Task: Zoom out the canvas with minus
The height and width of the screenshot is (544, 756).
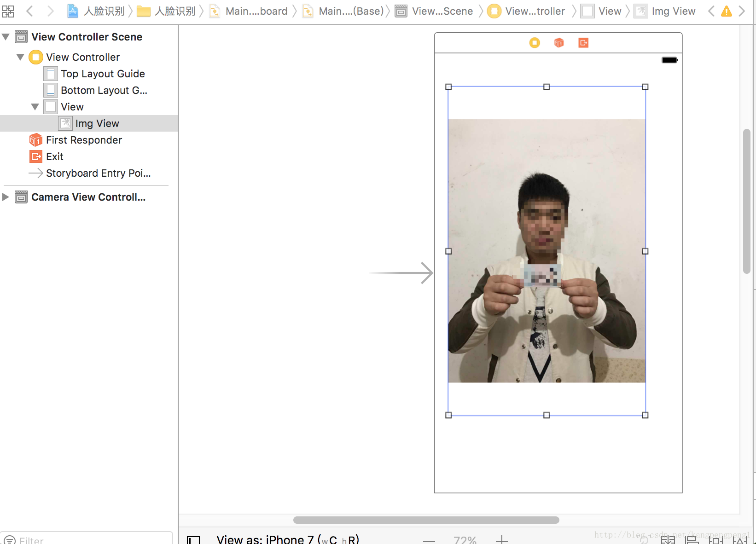Action: (429, 540)
